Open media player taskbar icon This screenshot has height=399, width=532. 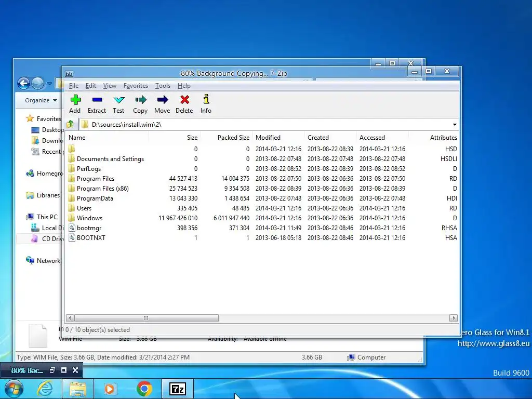[x=110, y=389]
